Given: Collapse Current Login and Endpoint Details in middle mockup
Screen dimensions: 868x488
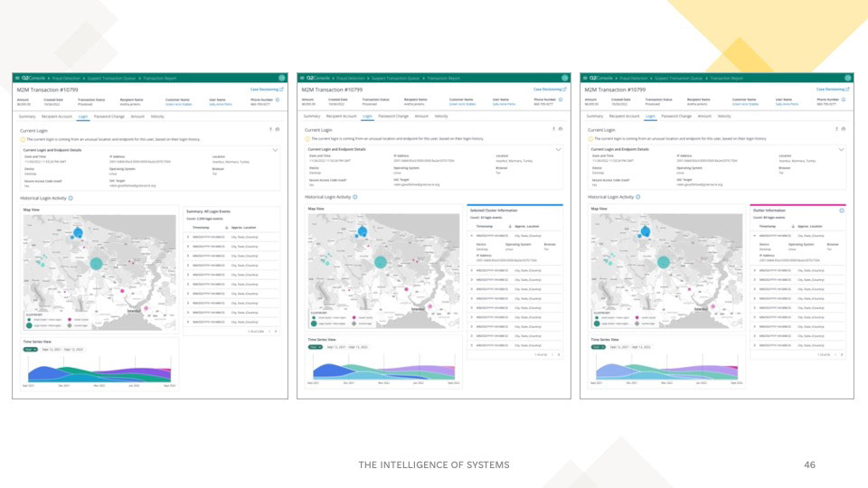Looking at the screenshot, I should (x=558, y=149).
